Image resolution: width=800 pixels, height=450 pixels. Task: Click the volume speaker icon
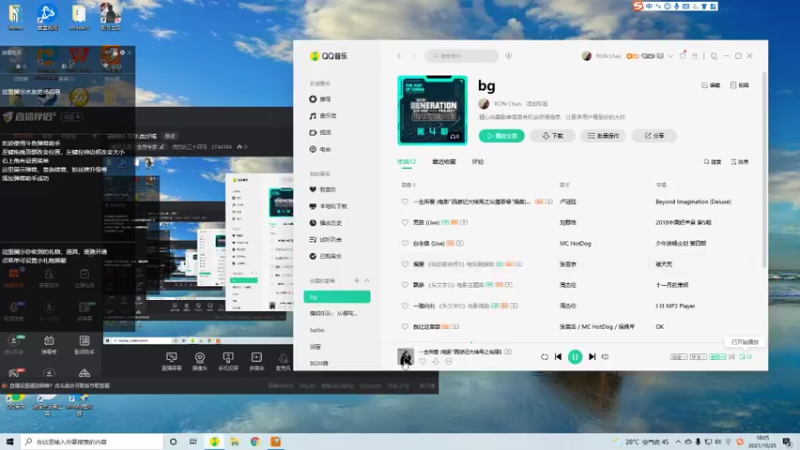tap(605, 357)
